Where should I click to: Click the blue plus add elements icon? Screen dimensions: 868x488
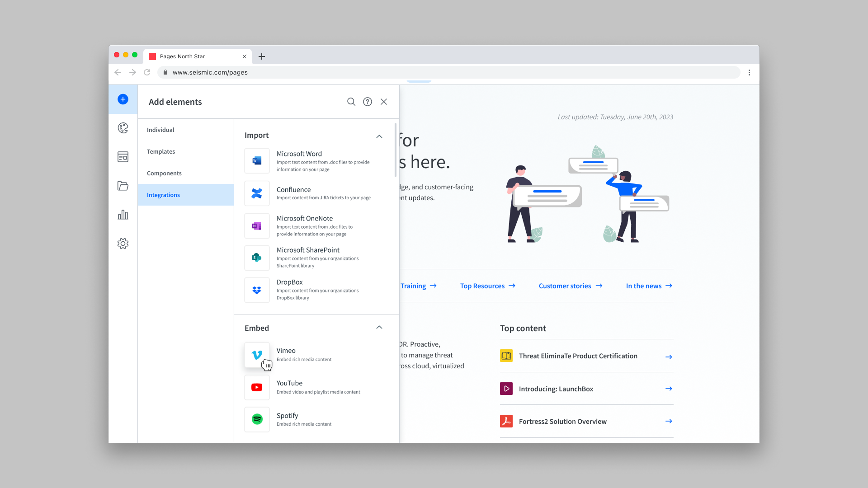[x=123, y=99]
